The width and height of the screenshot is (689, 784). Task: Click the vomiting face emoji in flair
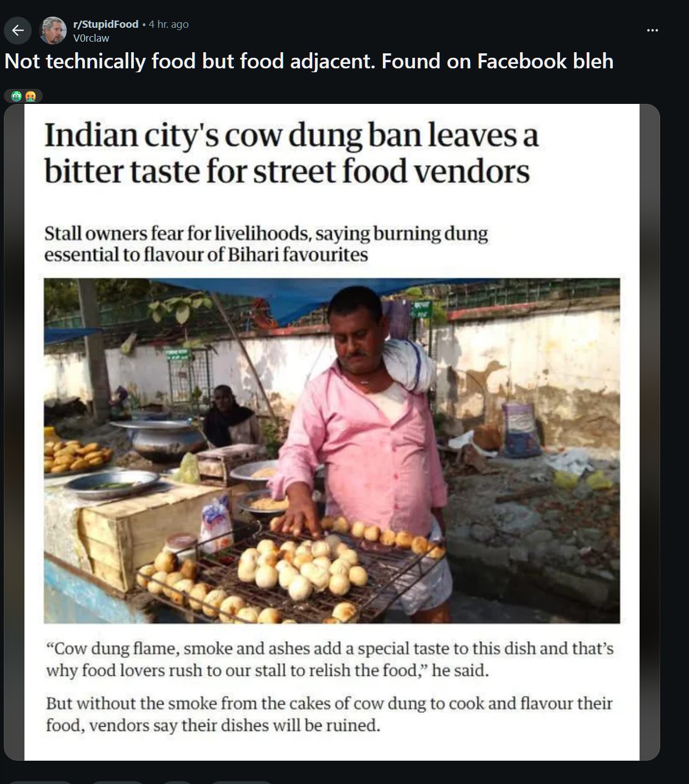click(31, 97)
